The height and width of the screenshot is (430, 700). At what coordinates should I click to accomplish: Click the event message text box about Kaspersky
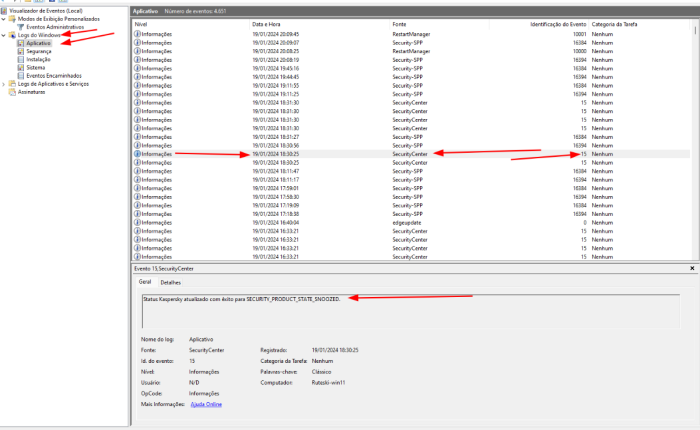click(411, 311)
